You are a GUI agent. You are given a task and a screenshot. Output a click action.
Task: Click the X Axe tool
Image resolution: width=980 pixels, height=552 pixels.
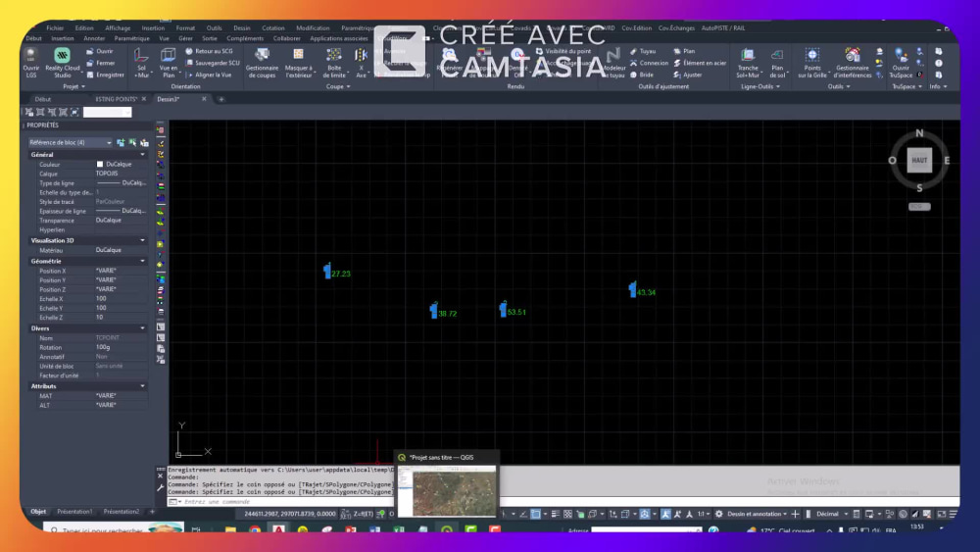coord(362,63)
